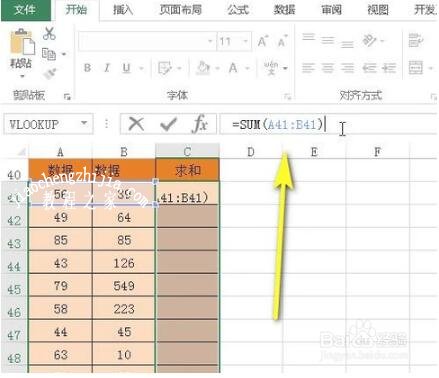Click the 求和 header cell
The image size is (439, 378).
click(188, 170)
